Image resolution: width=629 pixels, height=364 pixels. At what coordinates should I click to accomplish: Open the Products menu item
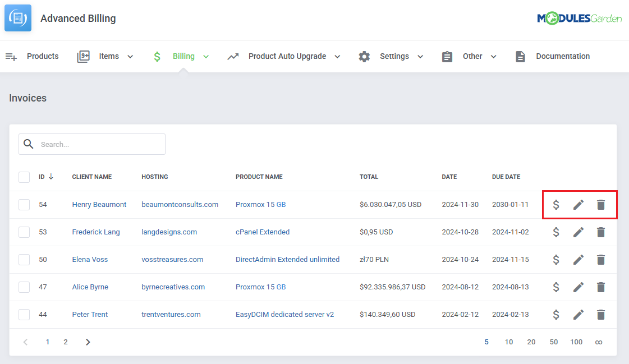pos(43,56)
